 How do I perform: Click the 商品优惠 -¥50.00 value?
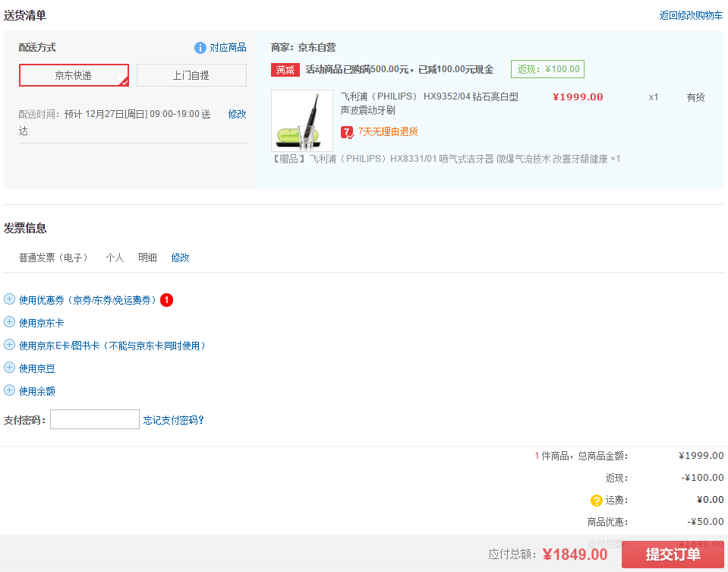coord(705,522)
